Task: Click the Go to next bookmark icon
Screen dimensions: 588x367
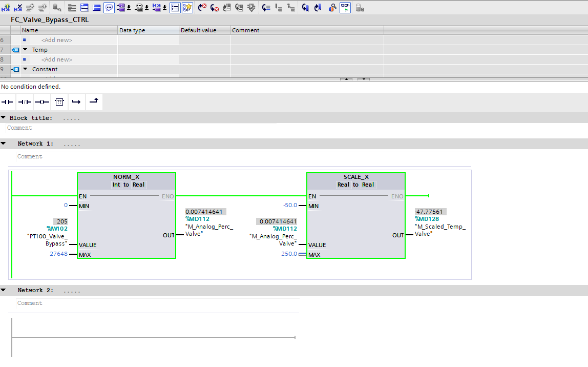Action: [305, 8]
